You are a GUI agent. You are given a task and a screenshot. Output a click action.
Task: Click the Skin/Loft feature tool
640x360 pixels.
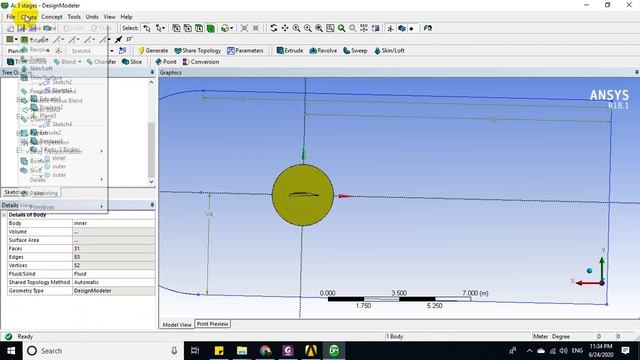[389, 51]
